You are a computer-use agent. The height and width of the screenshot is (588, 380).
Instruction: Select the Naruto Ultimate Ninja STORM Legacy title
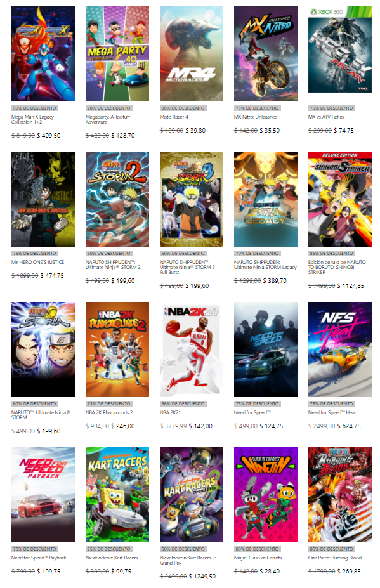click(x=265, y=265)
